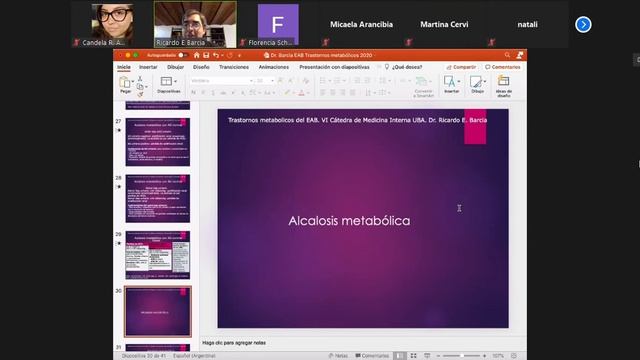Click the Copy icon in the ribbon

(x=140, y=87)
